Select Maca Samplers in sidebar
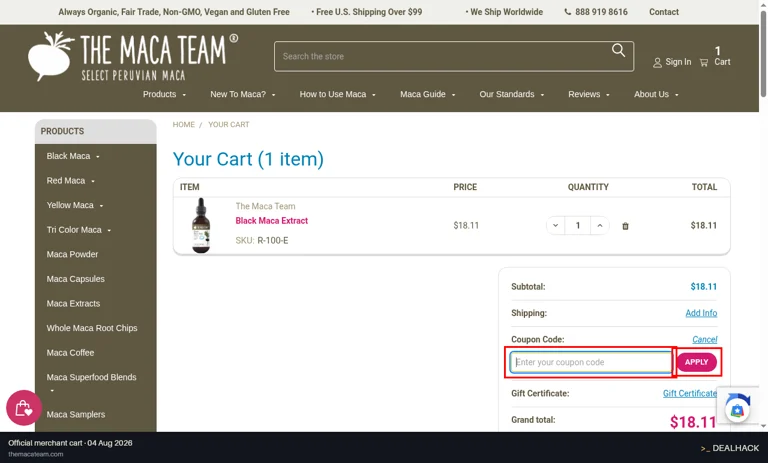Screen dimensions: 768x463 [x=76, y=414]
